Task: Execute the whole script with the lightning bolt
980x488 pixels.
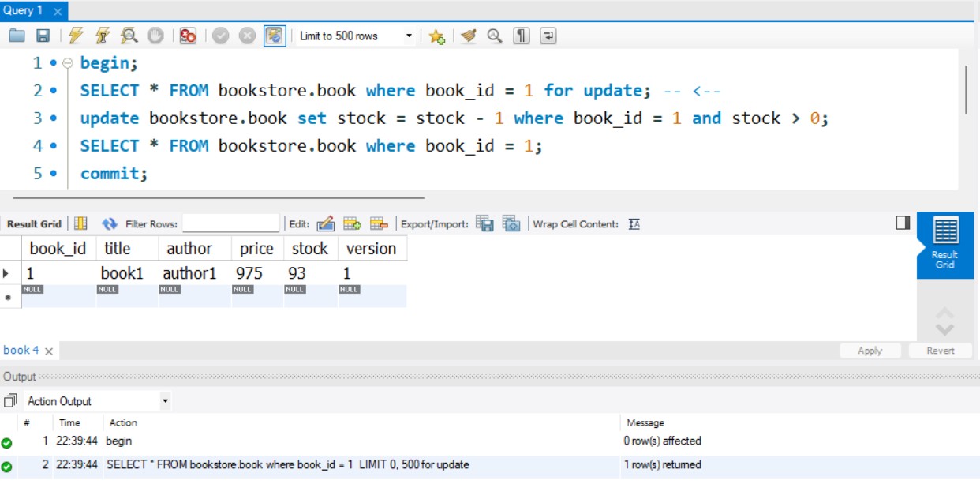Action: coord(76,36)
